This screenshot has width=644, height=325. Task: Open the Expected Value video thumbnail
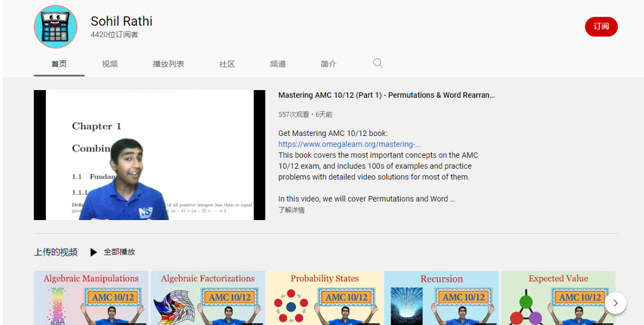pyautogui.click(x=558, y=298)
